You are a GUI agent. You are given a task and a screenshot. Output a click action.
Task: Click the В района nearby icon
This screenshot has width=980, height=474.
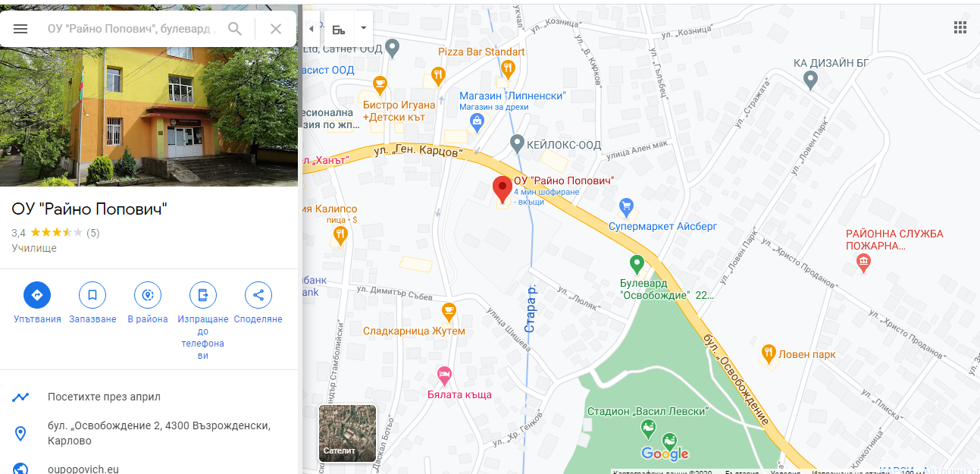(x=148, y=295)
